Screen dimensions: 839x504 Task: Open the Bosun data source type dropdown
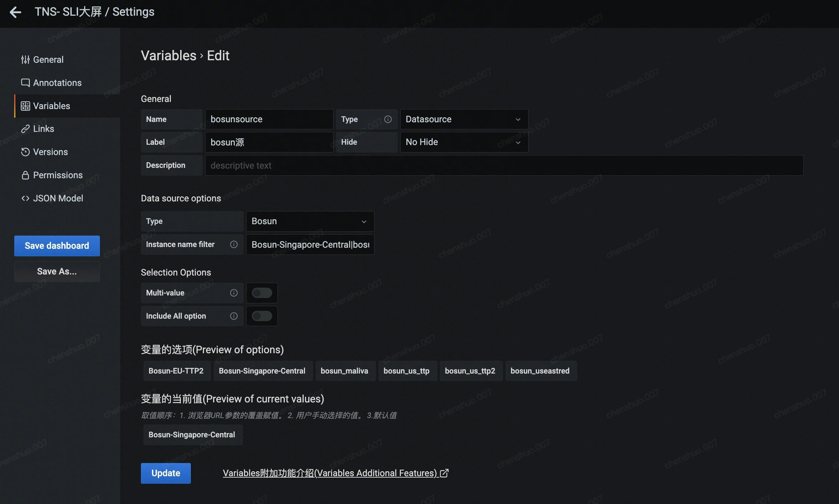click(x=310, y=221)
